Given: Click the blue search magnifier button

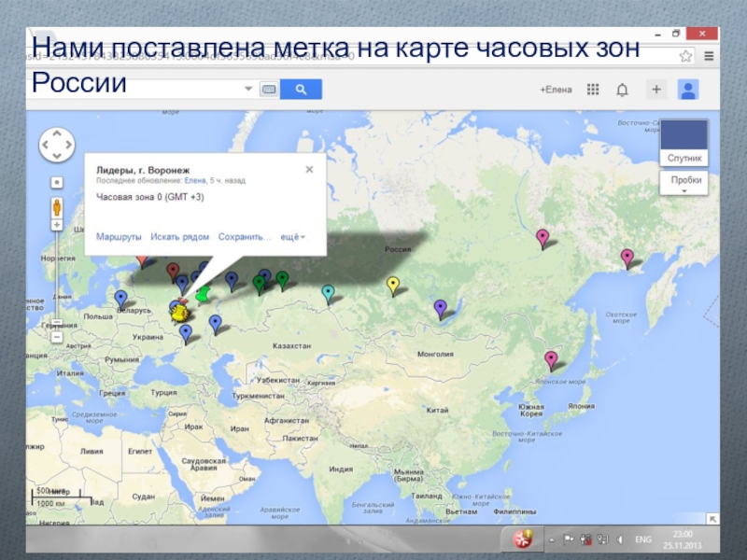Looking at the screenshot, I should (x=301, y=89).
